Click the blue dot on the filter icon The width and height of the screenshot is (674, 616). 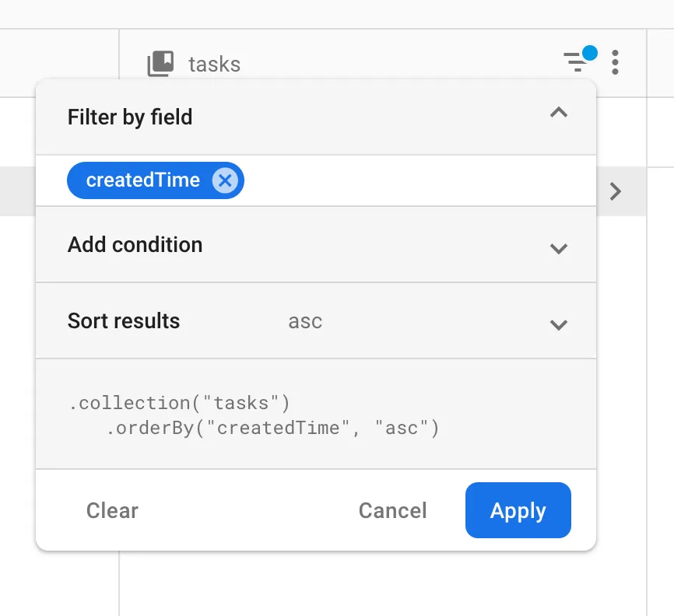(590, 52)
